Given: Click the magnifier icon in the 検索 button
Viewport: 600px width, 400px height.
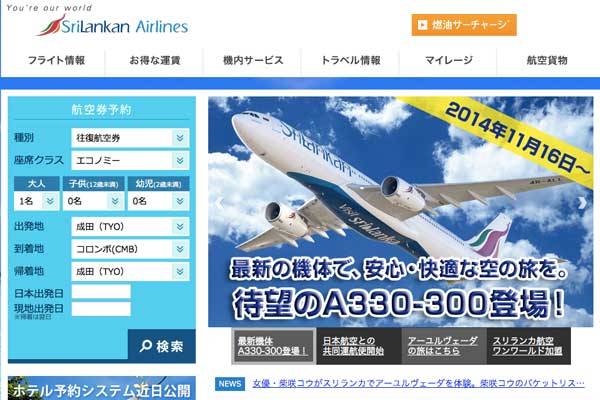Looking at the screenshot, I should tap(145, 346).
